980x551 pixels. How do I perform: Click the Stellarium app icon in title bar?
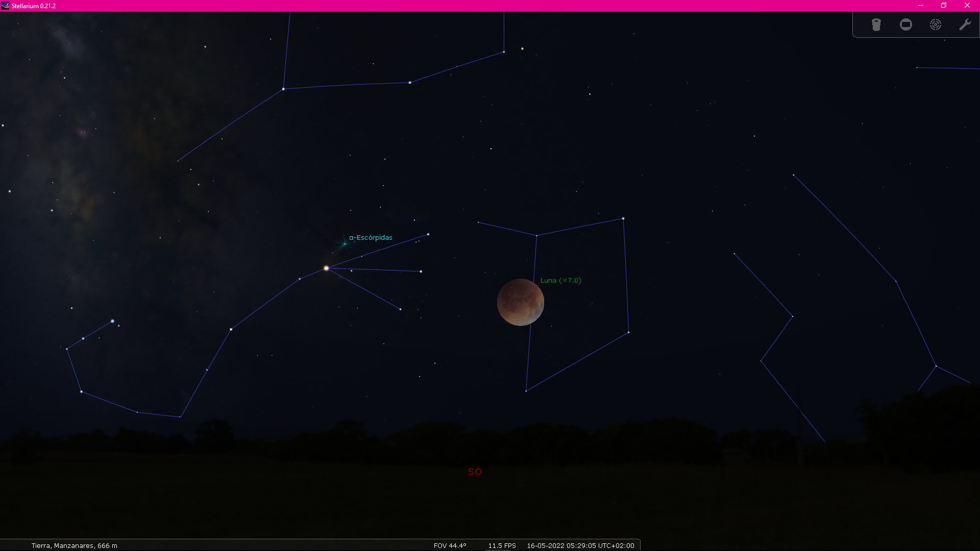pos(5,6)
